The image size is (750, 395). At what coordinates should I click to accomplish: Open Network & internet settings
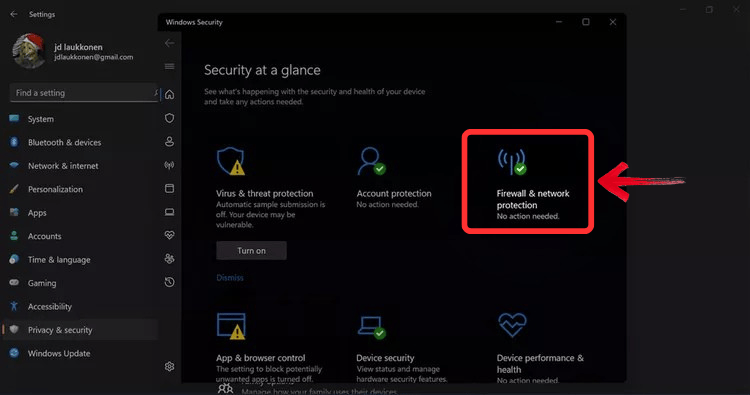tap(80, 166)
